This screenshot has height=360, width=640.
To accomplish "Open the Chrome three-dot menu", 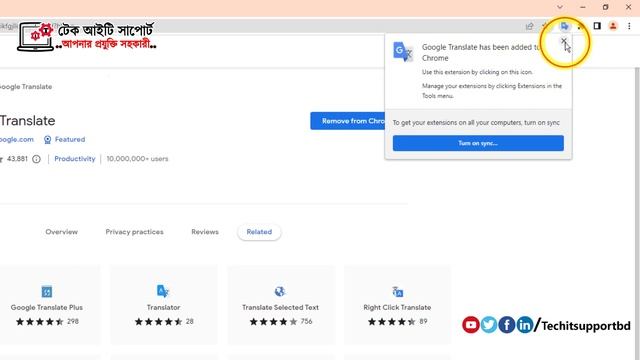I will [x=629, y=26].
